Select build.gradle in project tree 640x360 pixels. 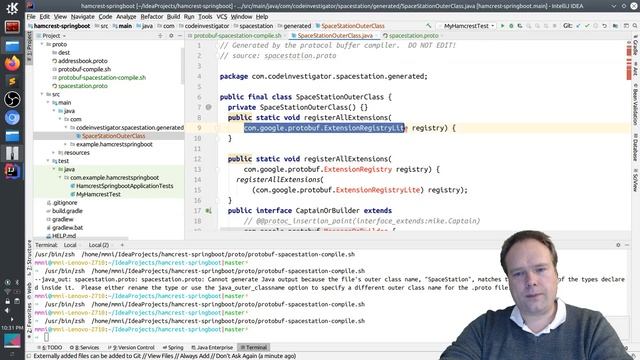[67, 211]
